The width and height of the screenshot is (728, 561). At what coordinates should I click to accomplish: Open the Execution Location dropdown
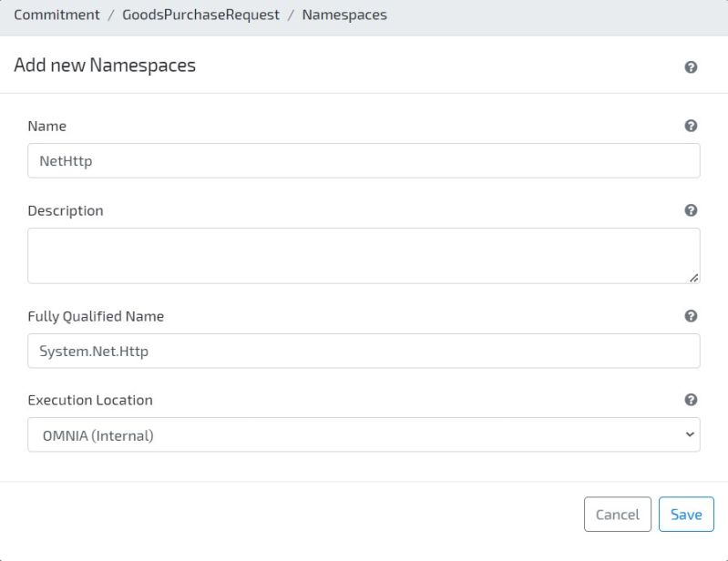pos(364,434)
